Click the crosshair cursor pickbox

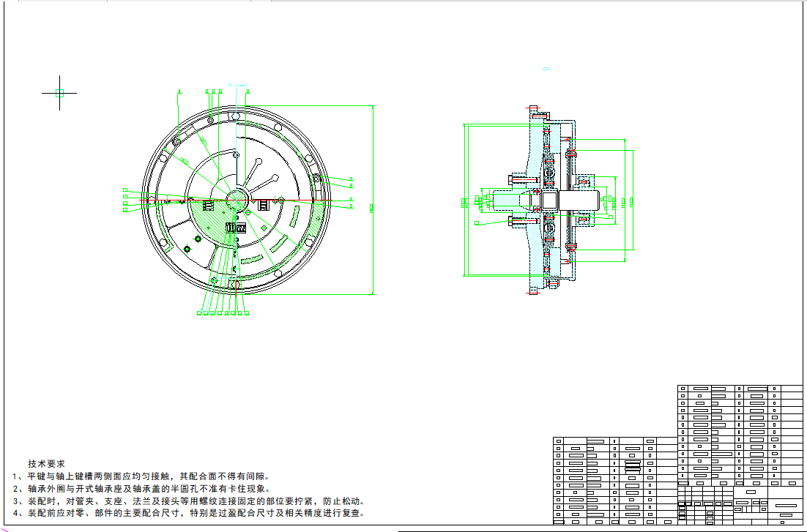tap(60, 93)
